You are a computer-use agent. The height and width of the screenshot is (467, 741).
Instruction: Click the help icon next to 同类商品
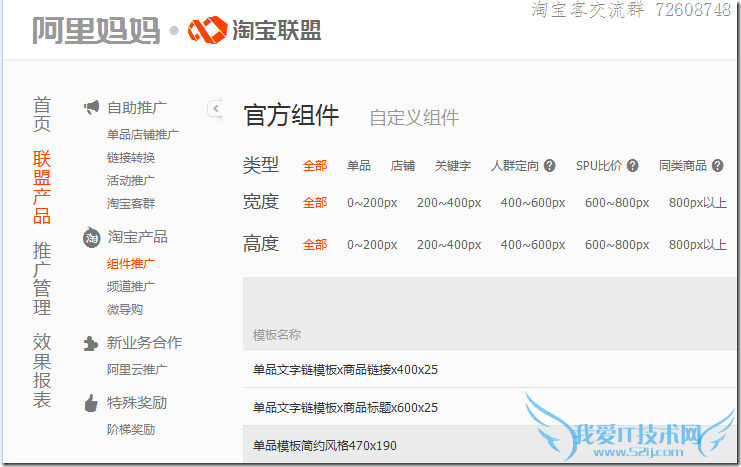point(717,165)
